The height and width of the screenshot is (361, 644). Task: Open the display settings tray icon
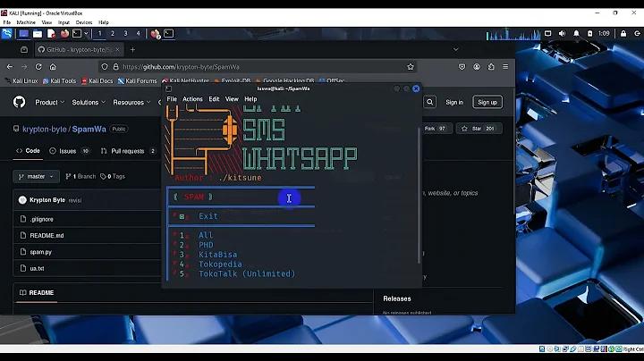(x=548, y=34)
